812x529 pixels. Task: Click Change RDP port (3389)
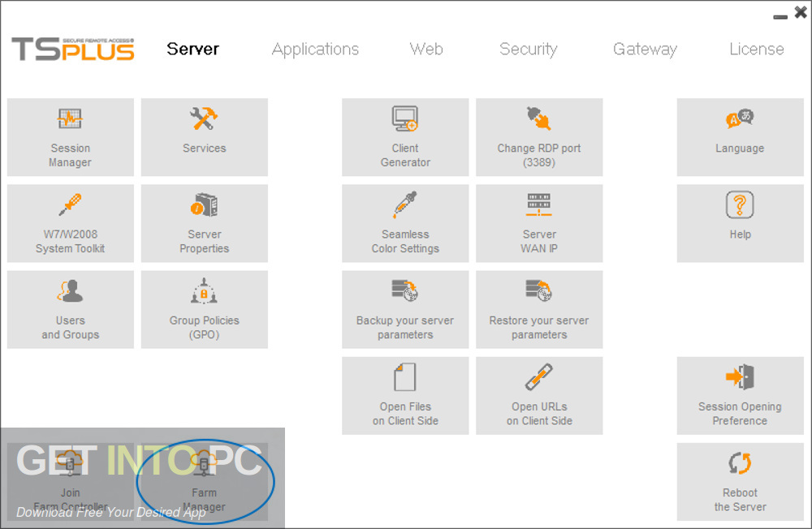(x=539, y=137)
